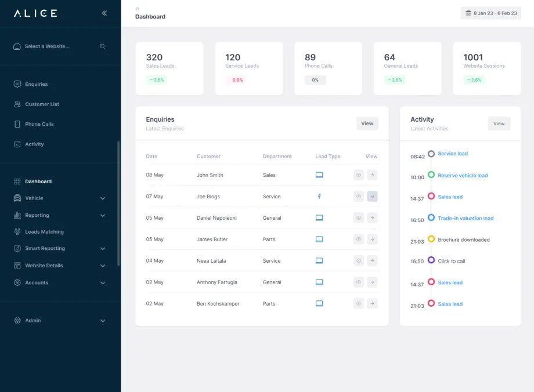The width and height of the screenshot is (534, 392).
Task: Click the search magnifier in Select a Website
Action: click(103, 46)
